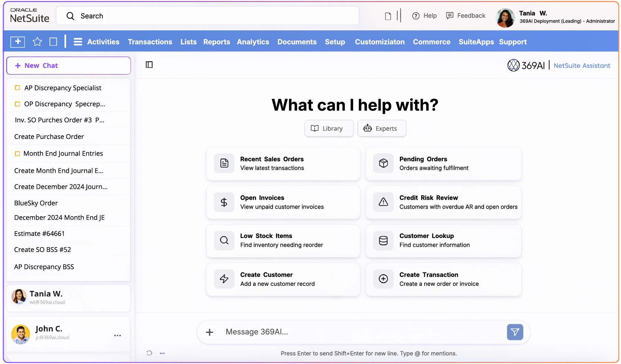This screenshot has width=621, height=364.
Task: Click the Pending Orders box icon
Action: 383,163
